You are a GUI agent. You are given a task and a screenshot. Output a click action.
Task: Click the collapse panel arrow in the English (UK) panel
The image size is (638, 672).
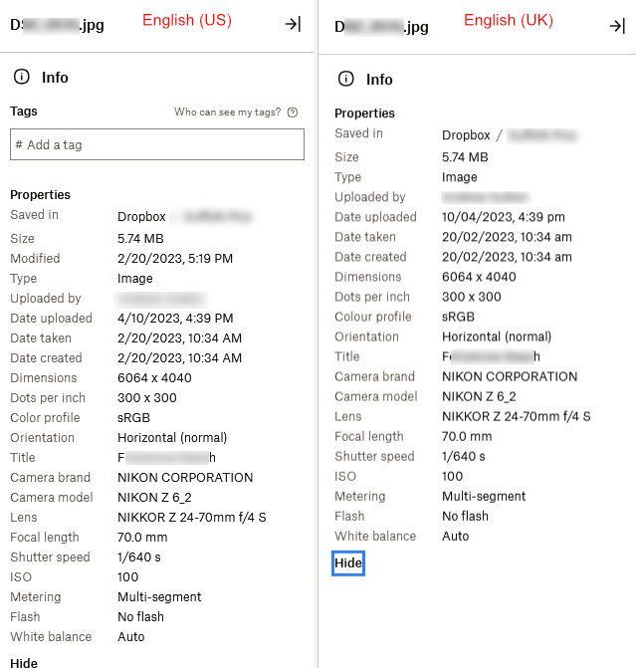tap(617, 26)
